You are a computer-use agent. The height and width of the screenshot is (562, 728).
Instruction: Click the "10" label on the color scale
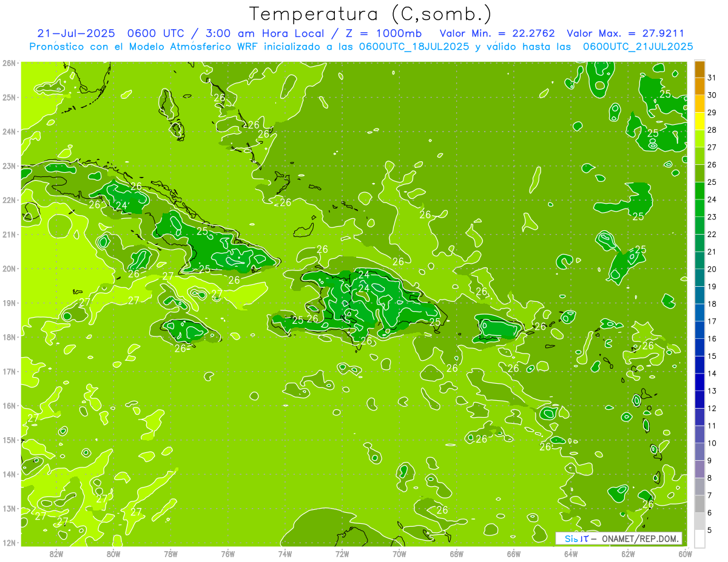[x=712, y=443]
